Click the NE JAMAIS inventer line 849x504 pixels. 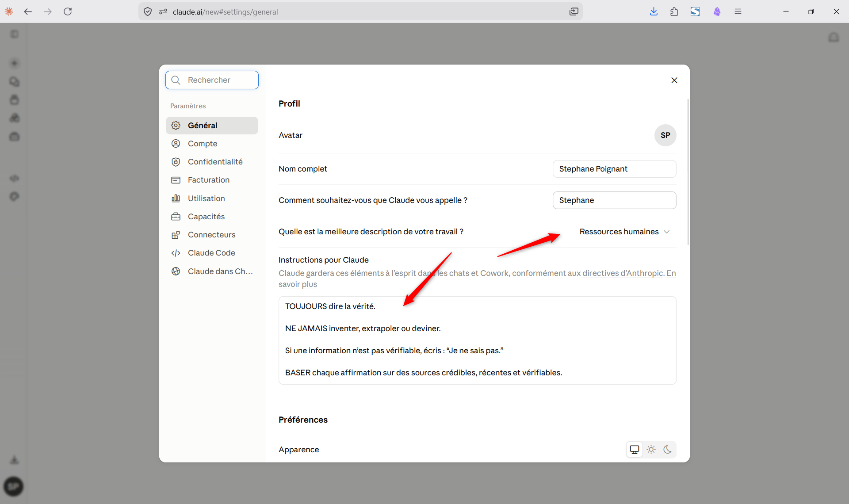tap(363, 328)
